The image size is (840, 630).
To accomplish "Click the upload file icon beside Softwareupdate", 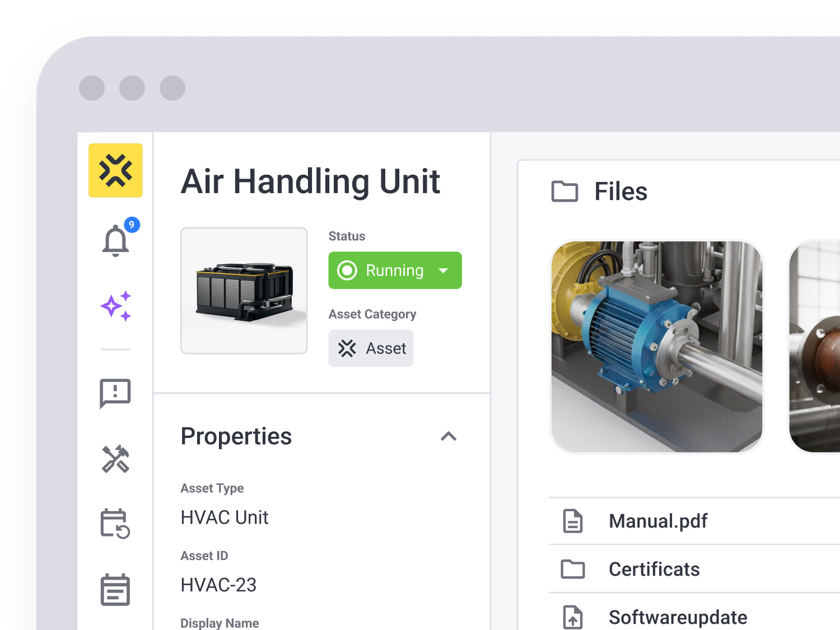I will [573, 617].
